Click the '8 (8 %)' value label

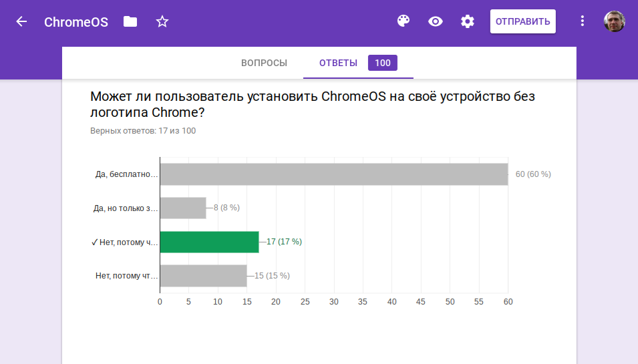click(226, 208)
